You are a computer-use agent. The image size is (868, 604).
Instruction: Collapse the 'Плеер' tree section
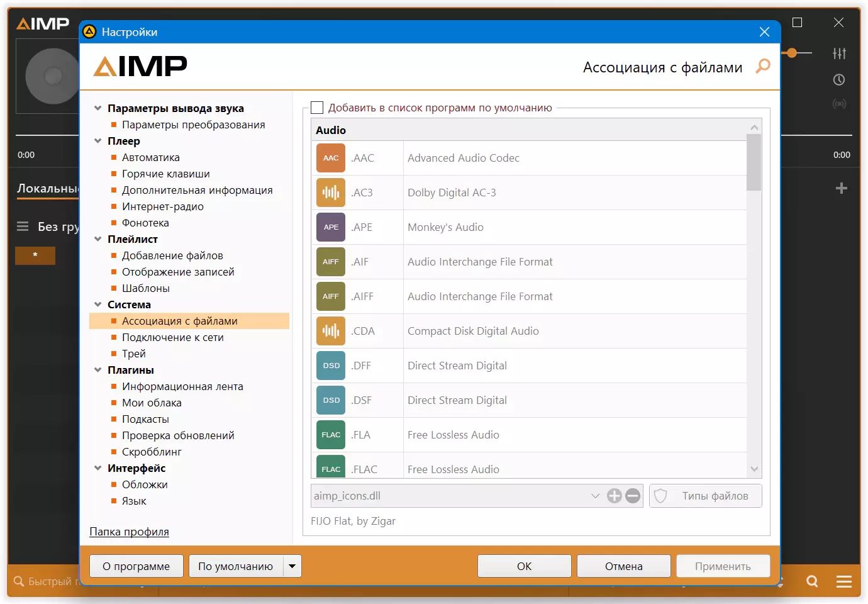point(97,141)
